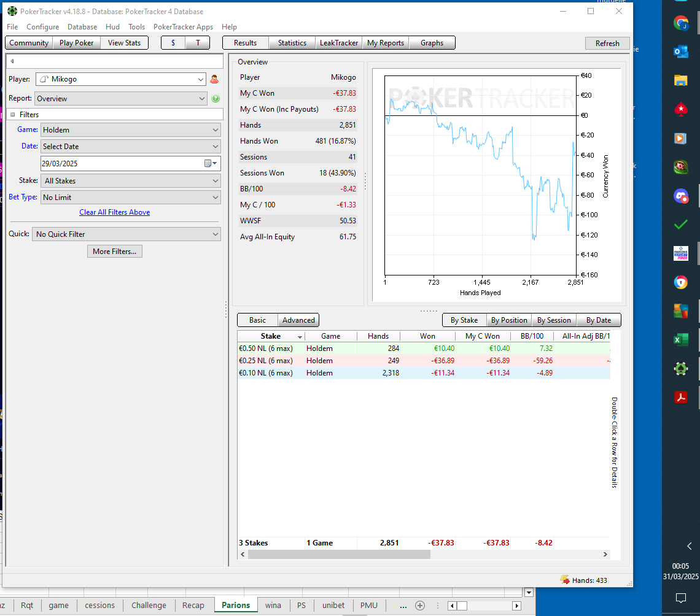Click the green checkmark taskbar icon

pyautogui.click(x=681, y=225)
